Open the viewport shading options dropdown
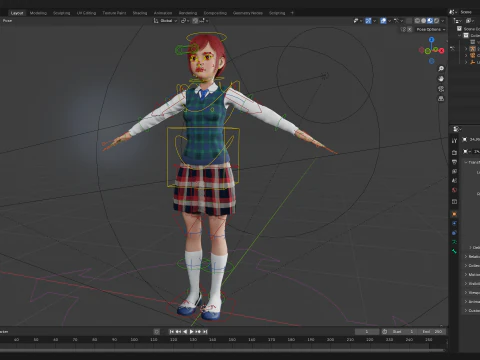The image size is (480, 360). [x=443, y=21]
